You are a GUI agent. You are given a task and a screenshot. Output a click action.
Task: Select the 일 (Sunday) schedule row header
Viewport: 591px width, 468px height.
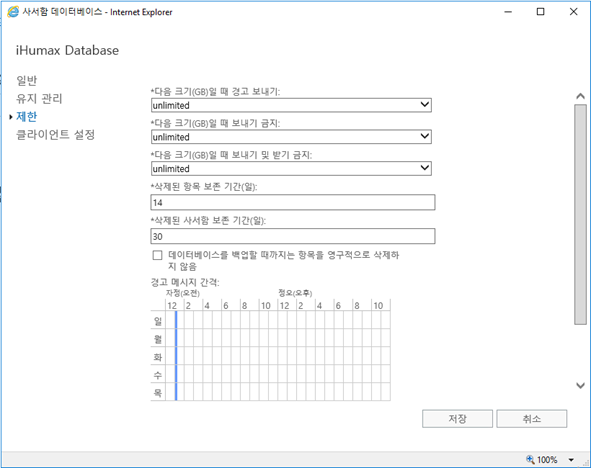(x=158, y=321)
